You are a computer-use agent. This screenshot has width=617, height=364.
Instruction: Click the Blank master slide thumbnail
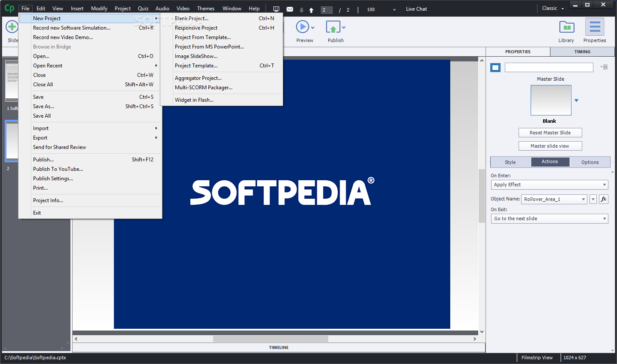tap(551, 100)
